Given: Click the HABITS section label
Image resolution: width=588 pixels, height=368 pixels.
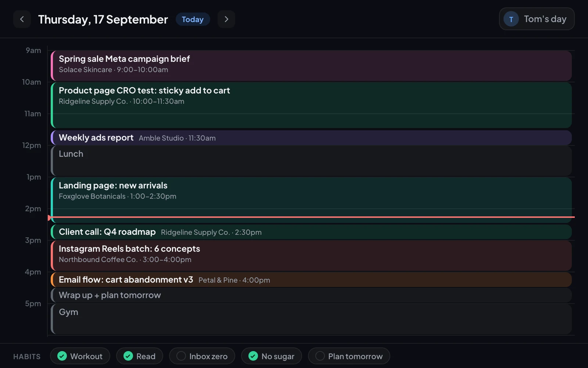Looking at the screenshot, I should (x=27, y=357).
